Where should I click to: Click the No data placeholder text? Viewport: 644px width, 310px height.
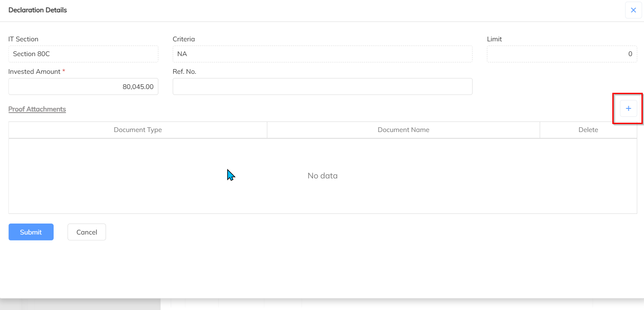322,176
